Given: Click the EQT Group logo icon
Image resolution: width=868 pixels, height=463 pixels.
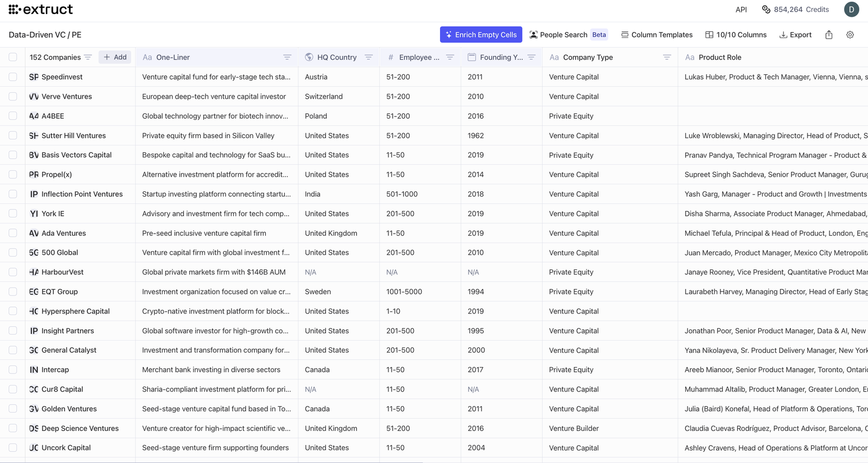Looking at the screenshot, I should 34,292.
